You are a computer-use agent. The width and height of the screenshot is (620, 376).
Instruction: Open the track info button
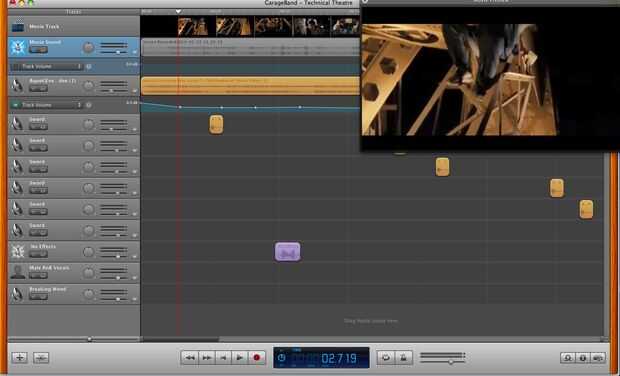click(x=583, y=358)
